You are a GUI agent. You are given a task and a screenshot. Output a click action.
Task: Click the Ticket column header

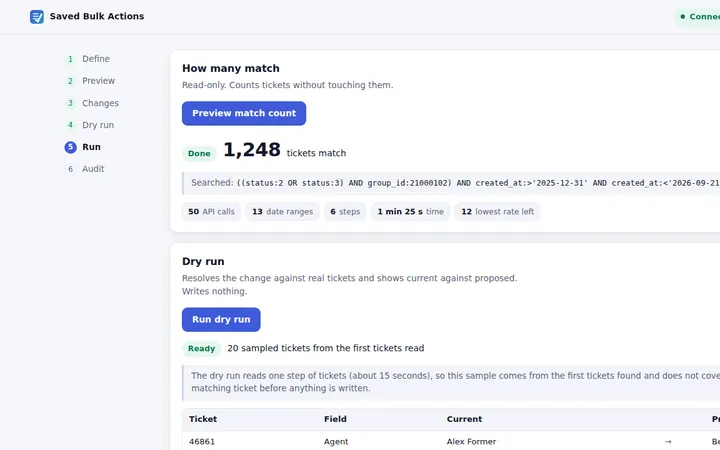tap(203, 419)
